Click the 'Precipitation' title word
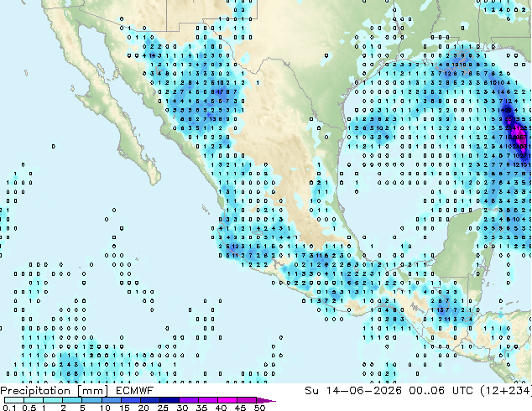Viewport: 532px width, 411px height. pyautogui.click(x=35, y=391)
